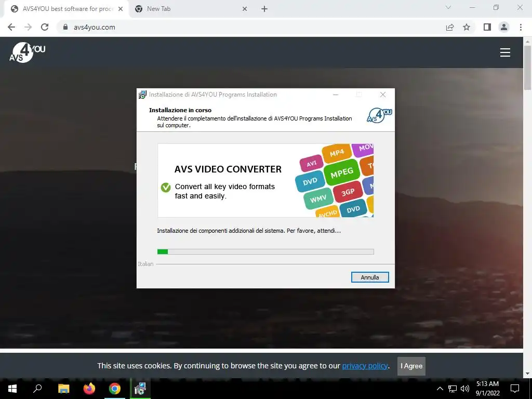Go forward in Chrome
The image size is (532, 399).
(x=28, y=27)
